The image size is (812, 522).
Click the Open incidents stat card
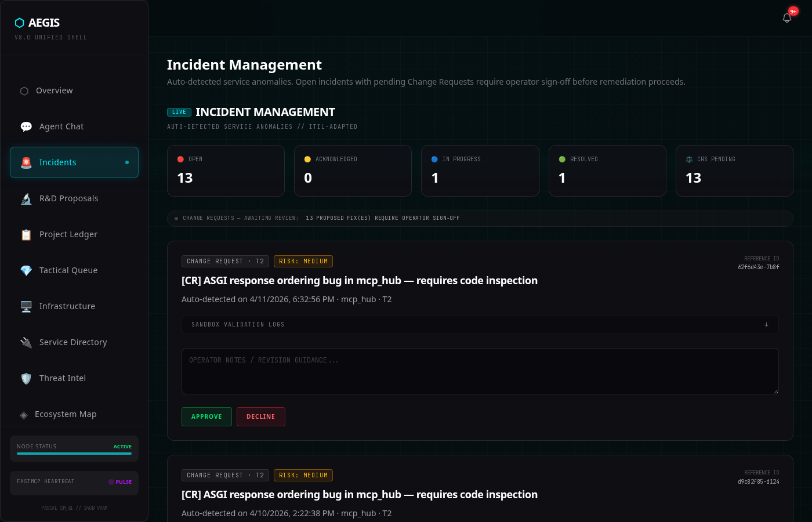point(226,171)
